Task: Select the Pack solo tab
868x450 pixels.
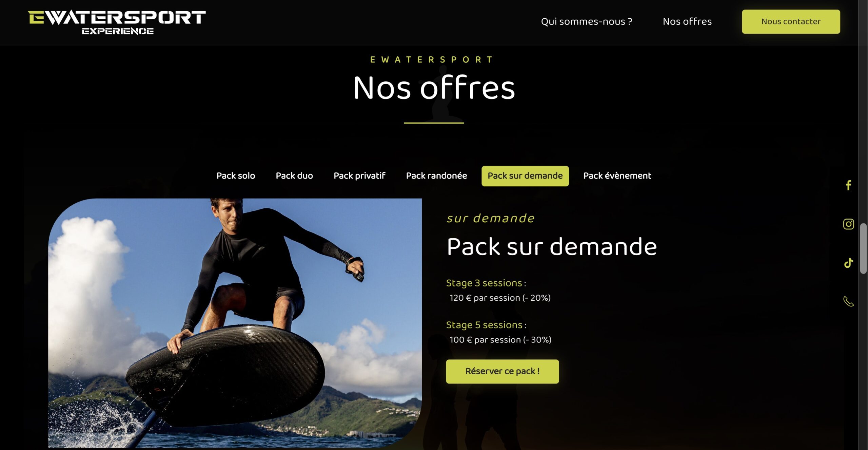Action: point(236,176)
